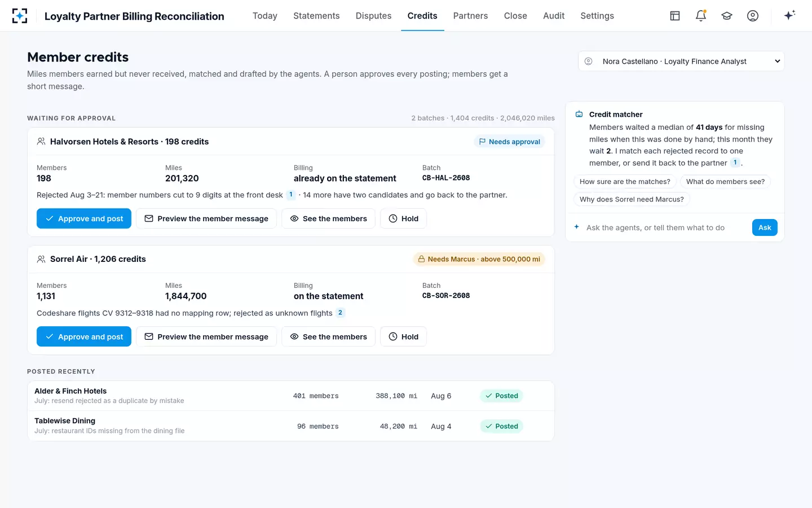Click batch ID CB-HAL-2608

pyautogui.click(x=446, y=178)
